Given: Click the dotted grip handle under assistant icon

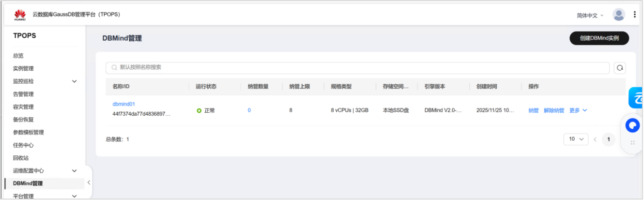Looking at the screenshot, I should tap(632, 143).
